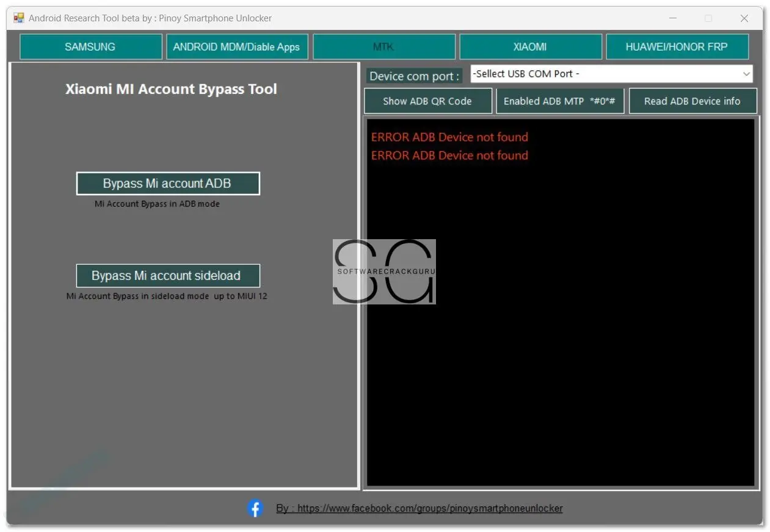Image resolution: width=770 pixels, height=532 pixels.
Task: Click Enabled ADB MTP *#0*# button
Action: point(559,101)
